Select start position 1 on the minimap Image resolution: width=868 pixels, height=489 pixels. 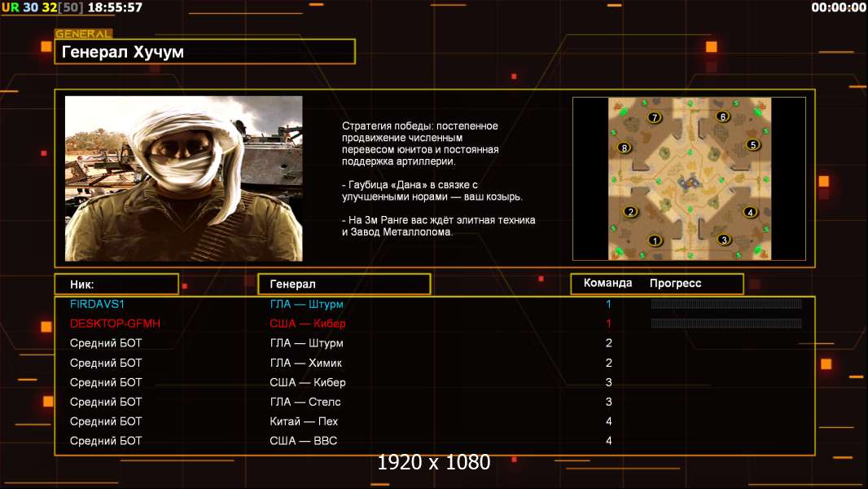click(x=655, y=241)
